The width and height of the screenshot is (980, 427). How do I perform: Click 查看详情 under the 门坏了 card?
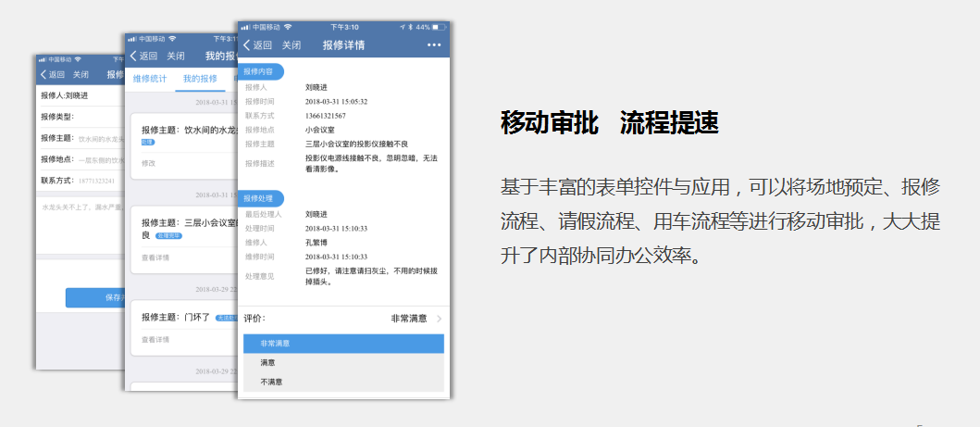pyautogui.click(x=155, y=340)
